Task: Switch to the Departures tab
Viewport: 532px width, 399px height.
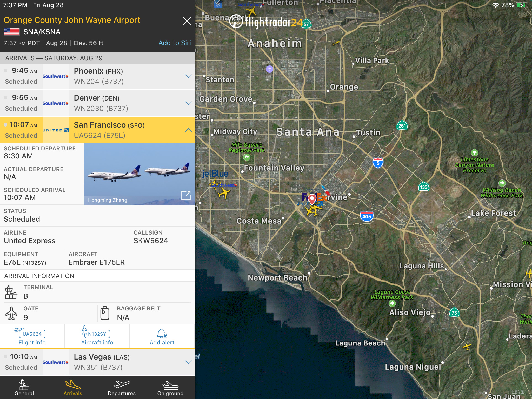Action: (x=122, y=388)
